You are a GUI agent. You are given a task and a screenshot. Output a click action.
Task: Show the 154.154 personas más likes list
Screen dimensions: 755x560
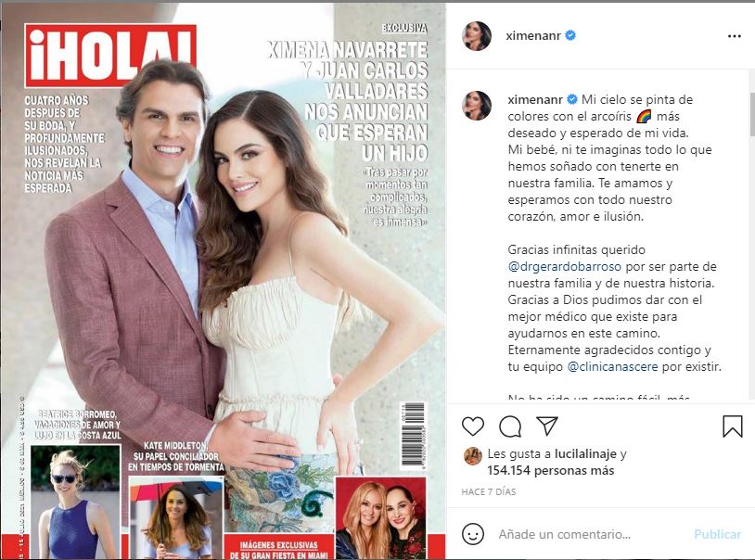[550, 470]
